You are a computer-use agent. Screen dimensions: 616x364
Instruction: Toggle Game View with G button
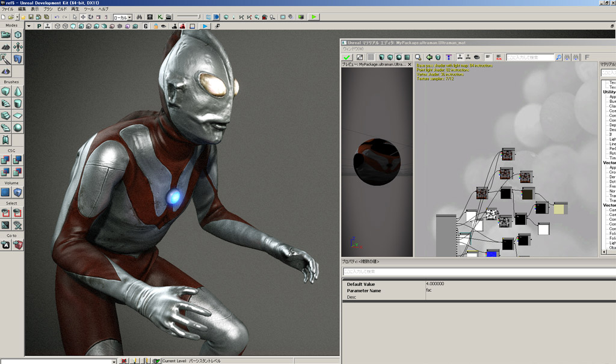pyautogui.click(x=146, y=26)
